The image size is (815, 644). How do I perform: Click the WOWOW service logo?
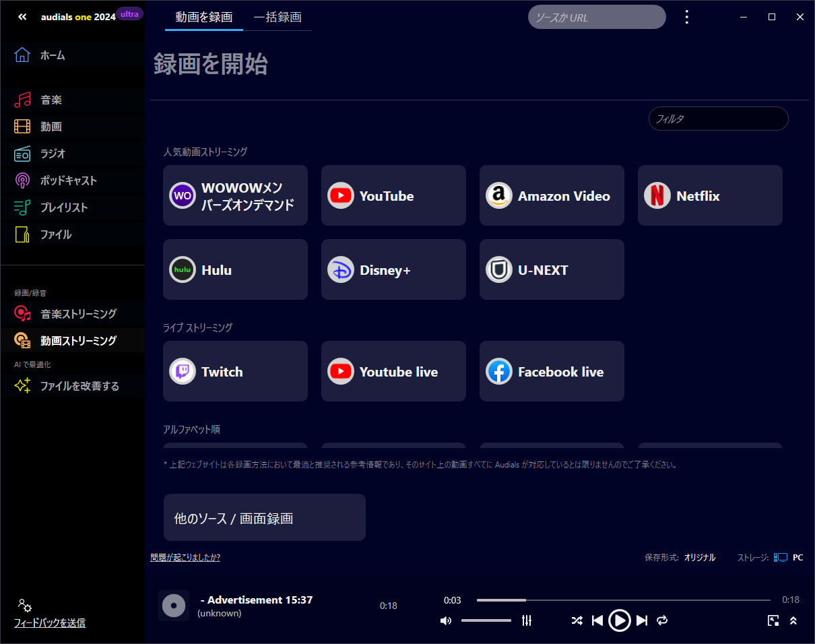click(x=183, y=196)
